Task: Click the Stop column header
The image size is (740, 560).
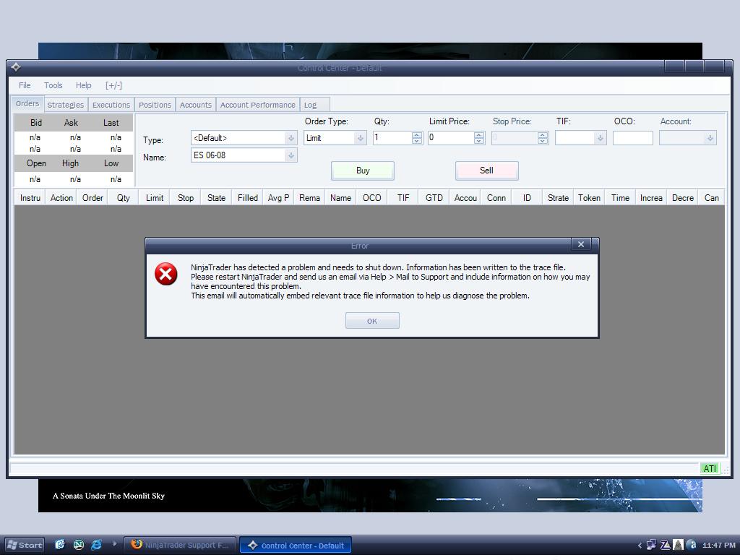Action: tap(186, 198)
